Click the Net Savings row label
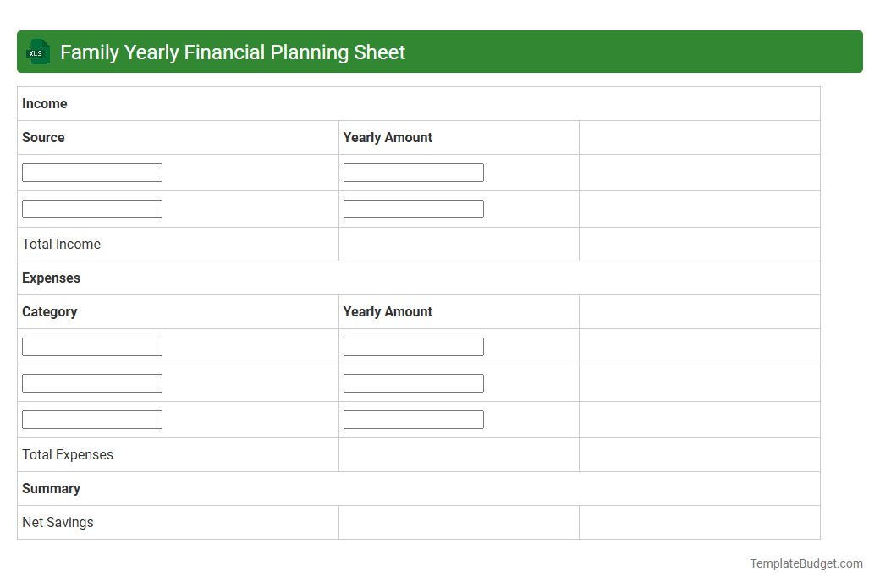 [x=58, y=522]
